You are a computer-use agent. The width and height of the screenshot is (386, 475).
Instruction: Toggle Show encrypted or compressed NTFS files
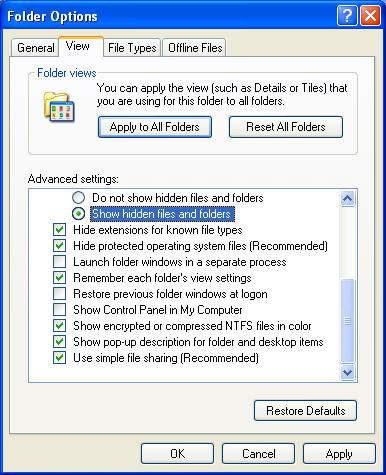pos(59,326)
